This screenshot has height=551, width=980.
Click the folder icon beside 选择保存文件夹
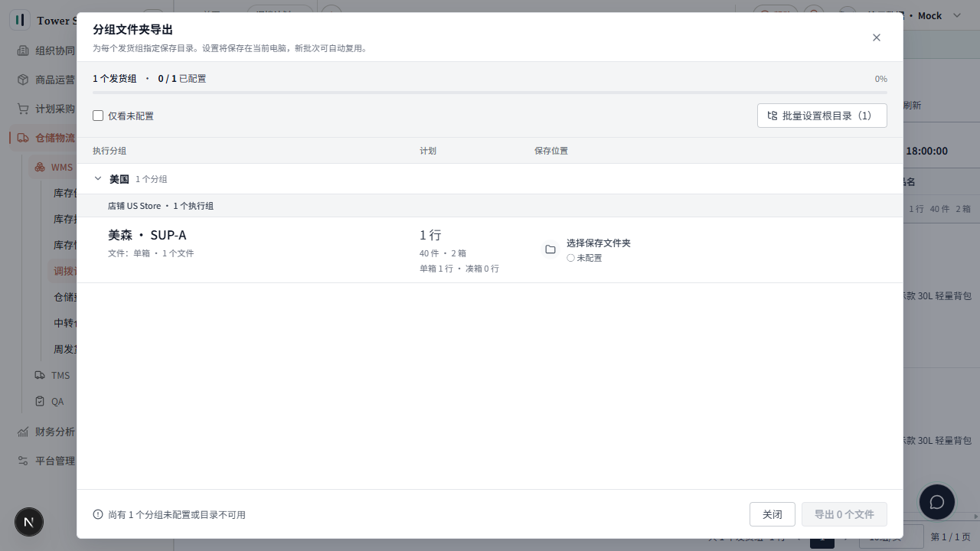click(x=550, y=249)
